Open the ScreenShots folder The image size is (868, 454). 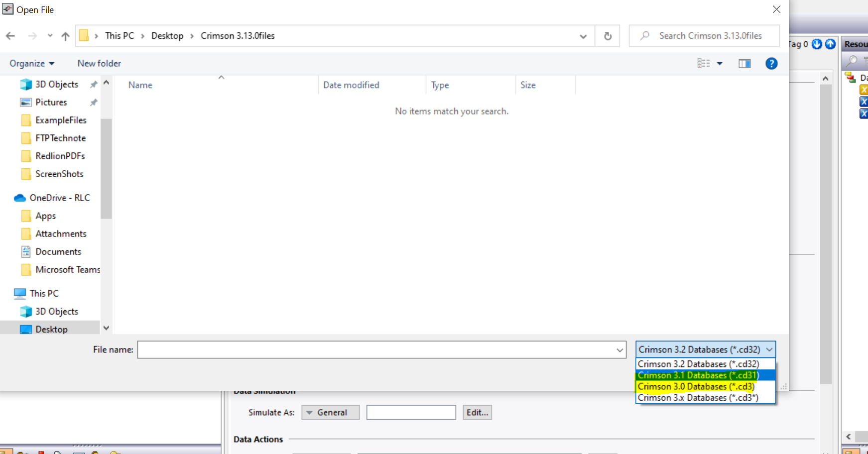(x=59, y=174)
